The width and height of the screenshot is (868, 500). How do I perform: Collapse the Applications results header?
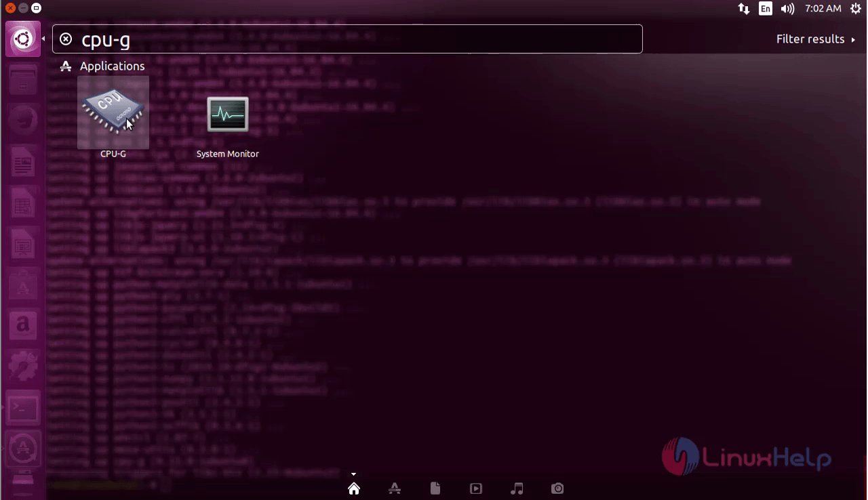(x=102, y=66)
